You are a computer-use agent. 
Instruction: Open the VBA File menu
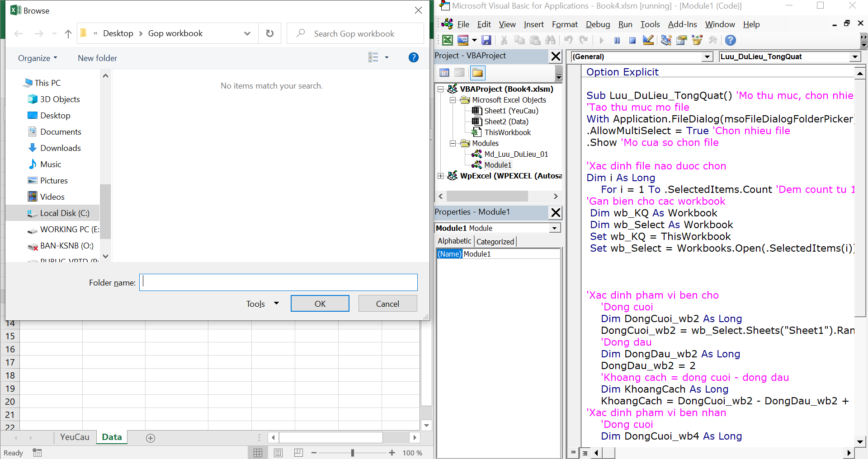463,24
